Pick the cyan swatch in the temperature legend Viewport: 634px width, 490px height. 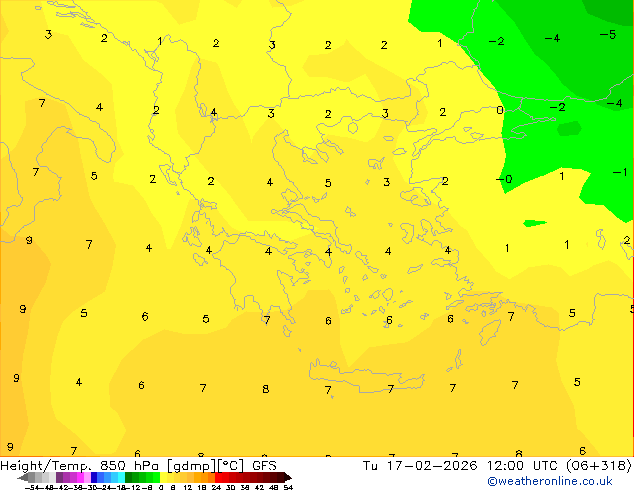click(x=121, y=477)
